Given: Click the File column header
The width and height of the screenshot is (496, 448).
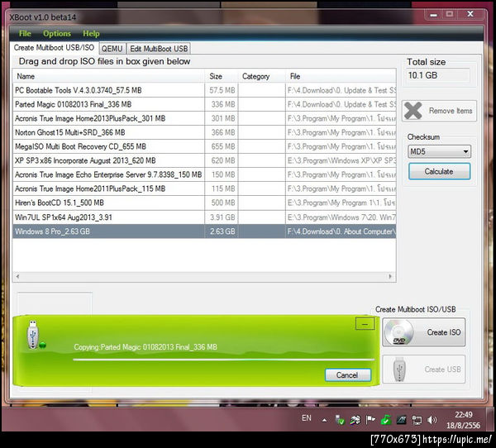Looking at the screenshot, I should point(341,76).
